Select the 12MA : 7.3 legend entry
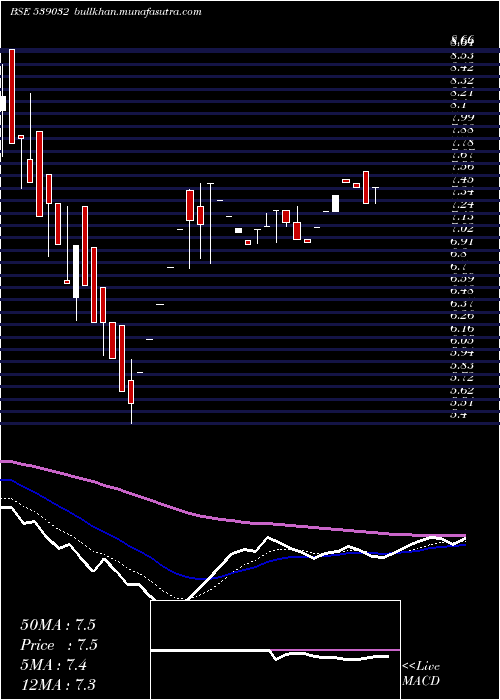The image size is (500, 700). [58, 684]
